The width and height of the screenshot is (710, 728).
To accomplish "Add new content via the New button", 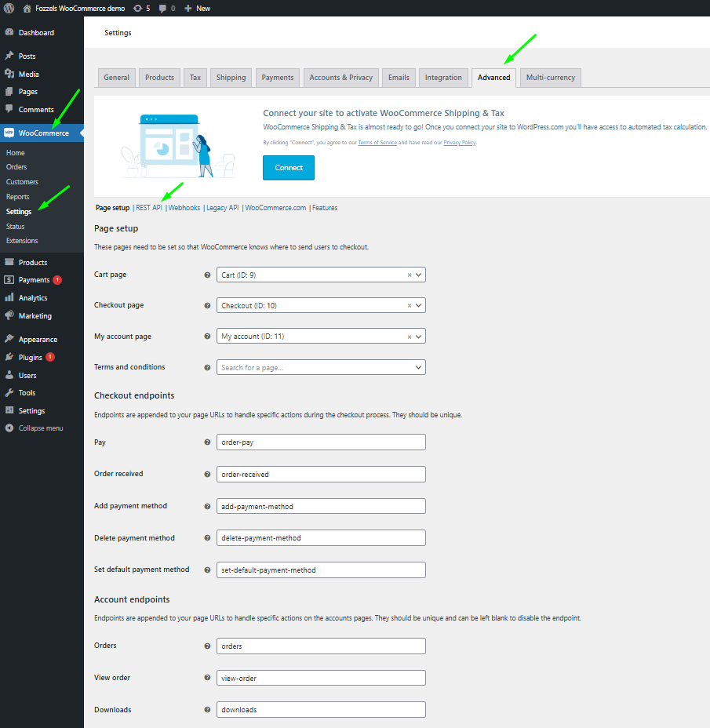I will (198, 9).
